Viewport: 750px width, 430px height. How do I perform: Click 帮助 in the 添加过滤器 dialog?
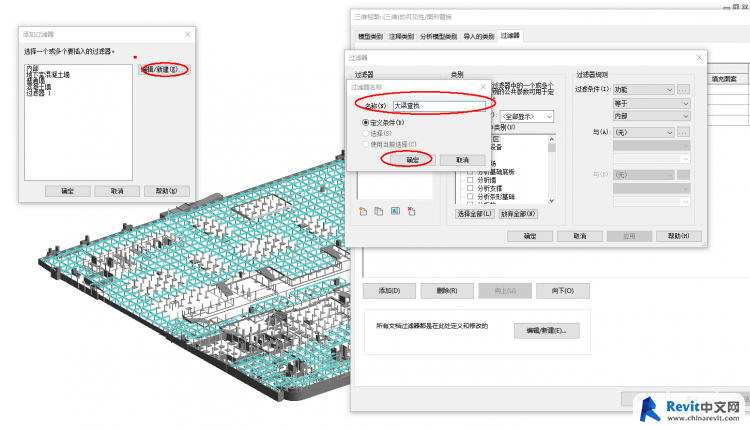tap(166, 191)
